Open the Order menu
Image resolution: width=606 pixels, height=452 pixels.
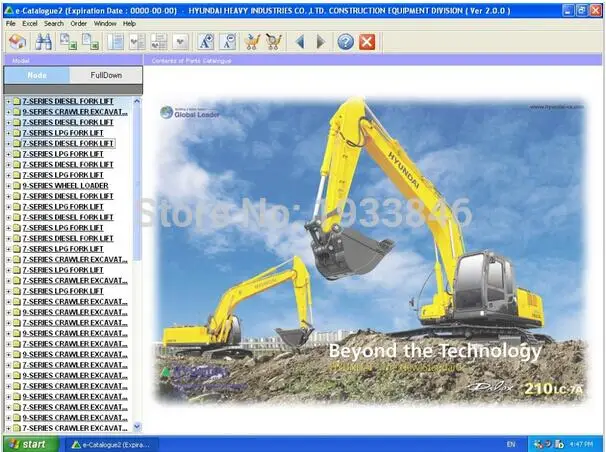point(78,24)
